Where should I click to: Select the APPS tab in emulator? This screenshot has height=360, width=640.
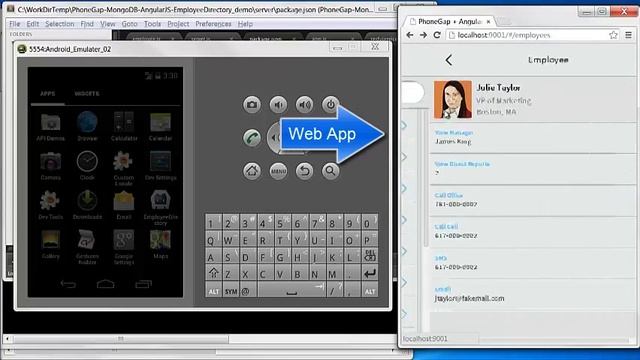48,94
